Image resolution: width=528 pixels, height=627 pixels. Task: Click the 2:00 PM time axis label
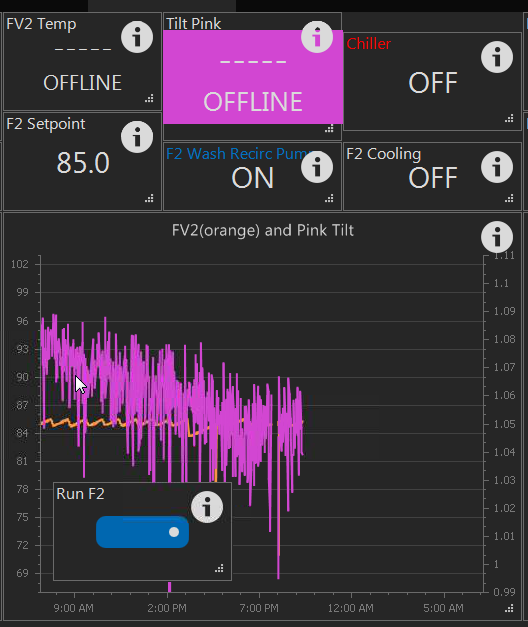click(167, 608)
